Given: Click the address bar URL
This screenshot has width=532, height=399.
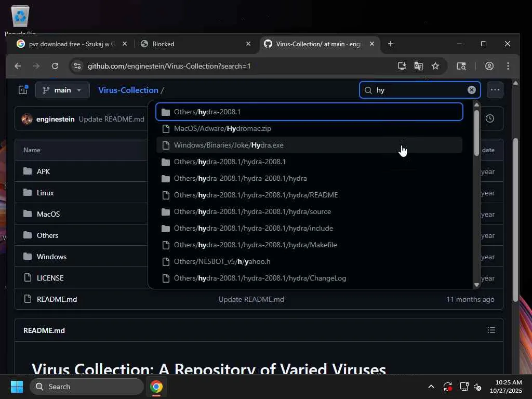Looking at the screenshot, I should point(169,66).
